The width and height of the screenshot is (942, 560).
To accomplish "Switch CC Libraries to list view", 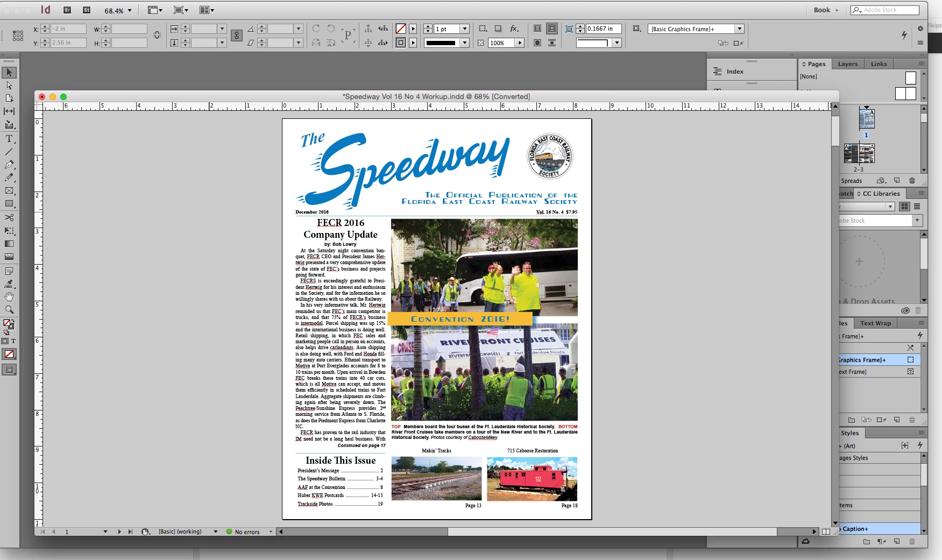I will click(917, 207).
